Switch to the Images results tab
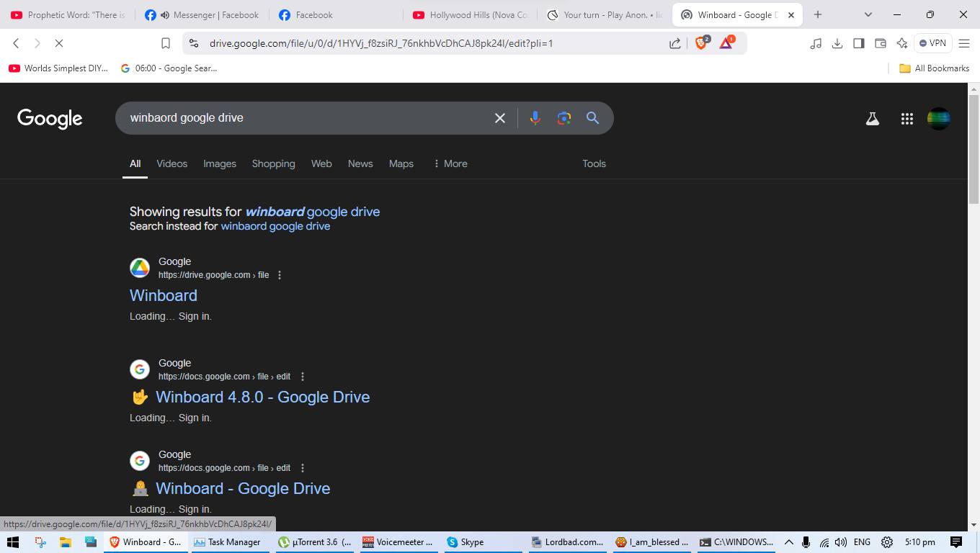Screen dimensions: 980x553 coord(219,163)
